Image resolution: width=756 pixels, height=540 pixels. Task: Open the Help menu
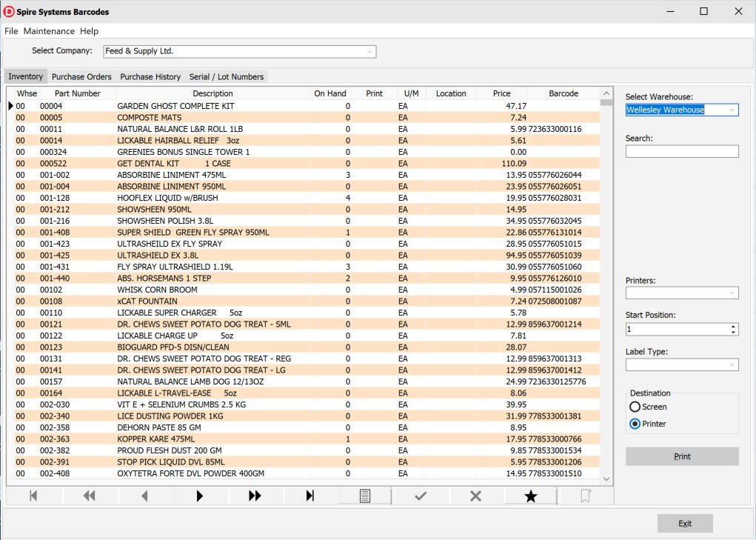[89, 31]
